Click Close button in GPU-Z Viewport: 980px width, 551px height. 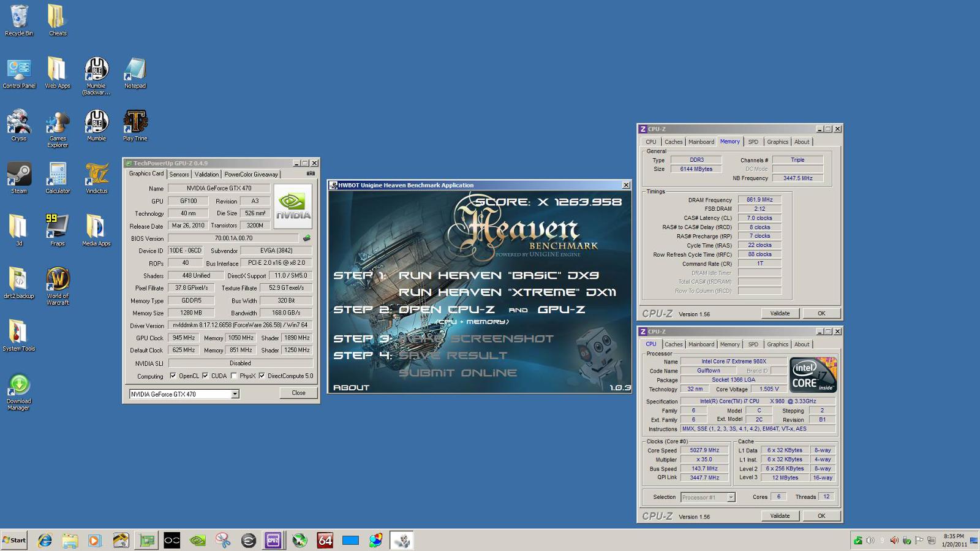pos(298,393)
